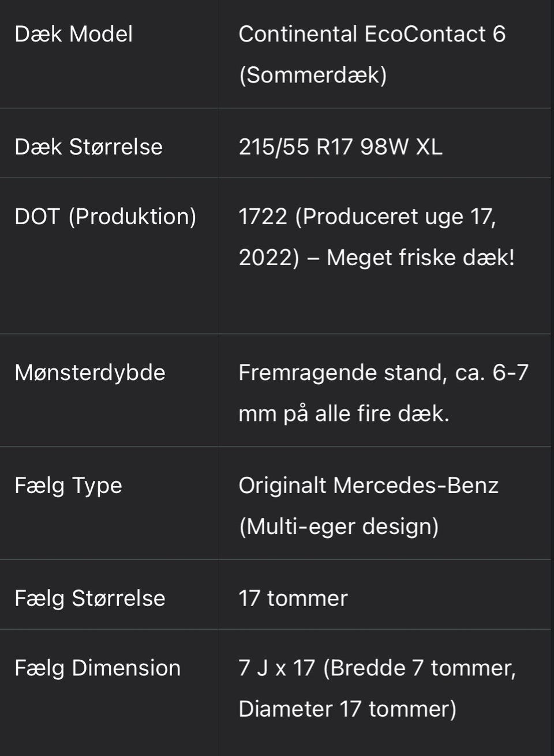Select the Fremragende stand, ca. 6-7 line
554x756 pixels.
click(383, 373)
